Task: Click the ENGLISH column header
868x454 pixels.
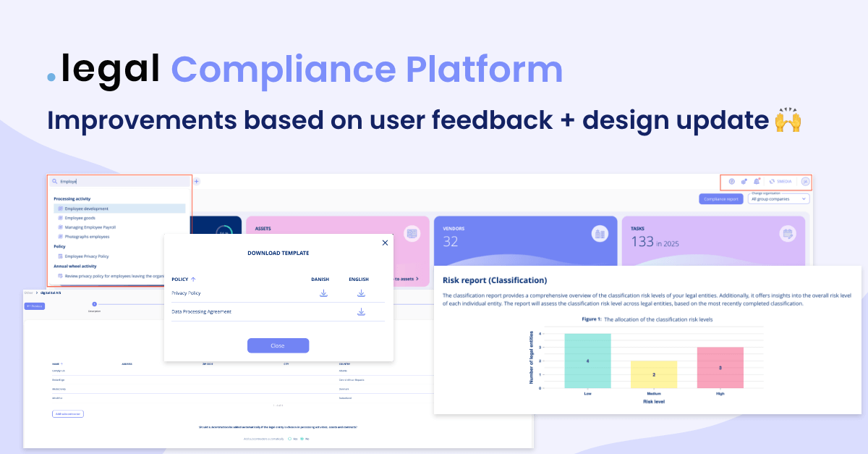Action: pos(359,279)
